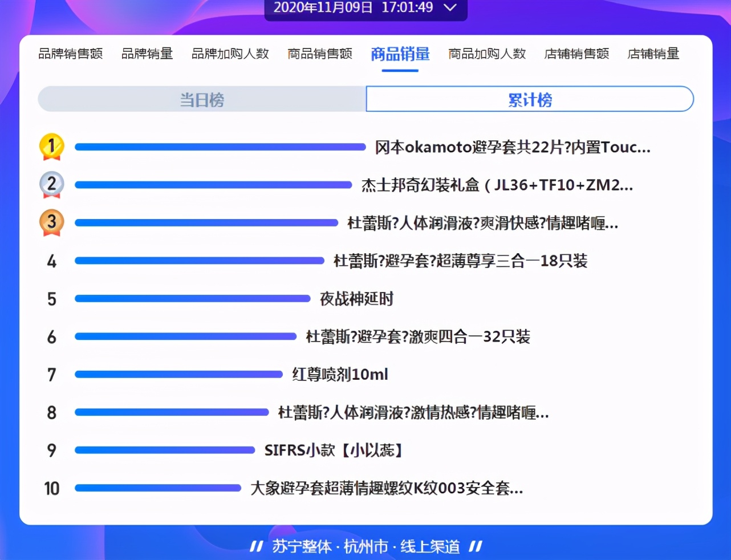This screenshot has width=731, height=560.
Task: Open the 品牌销量 tab
Action: 147,54
